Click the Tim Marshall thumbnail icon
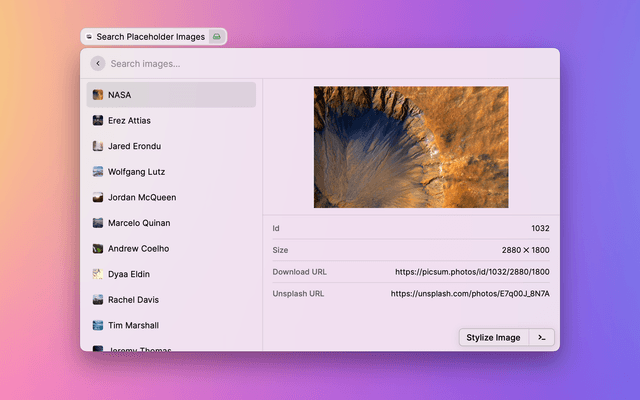The height and width of the screenshot is (400, 640). pos(98,325)
